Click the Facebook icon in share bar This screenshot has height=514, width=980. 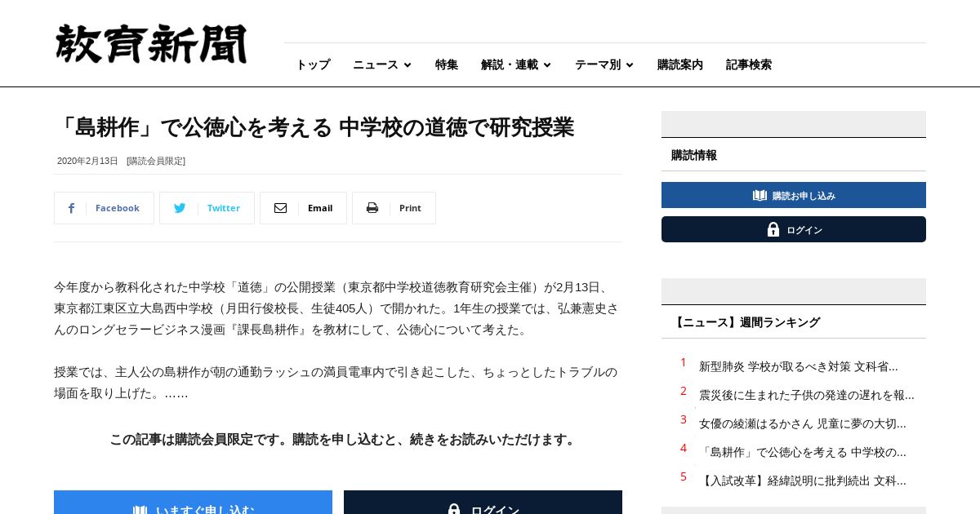coord(71,208)
